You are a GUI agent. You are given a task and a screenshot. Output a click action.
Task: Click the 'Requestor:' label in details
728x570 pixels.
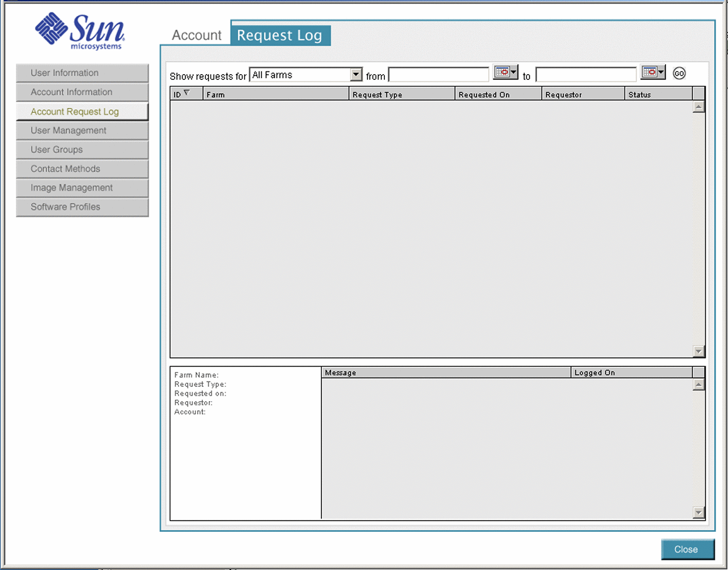pyautogui.click(x=193, y=403)
